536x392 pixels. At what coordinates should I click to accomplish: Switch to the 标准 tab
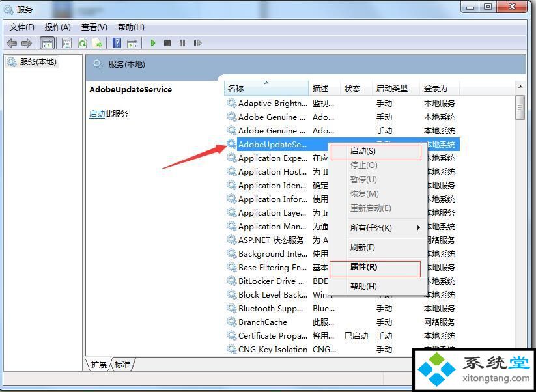(x=122, y=364)
